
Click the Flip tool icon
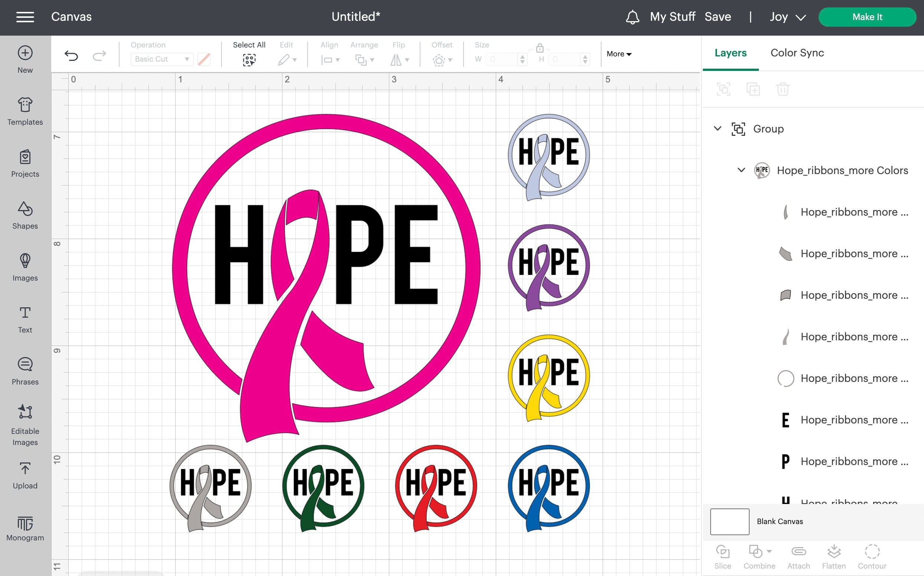[x=396, y=59]
